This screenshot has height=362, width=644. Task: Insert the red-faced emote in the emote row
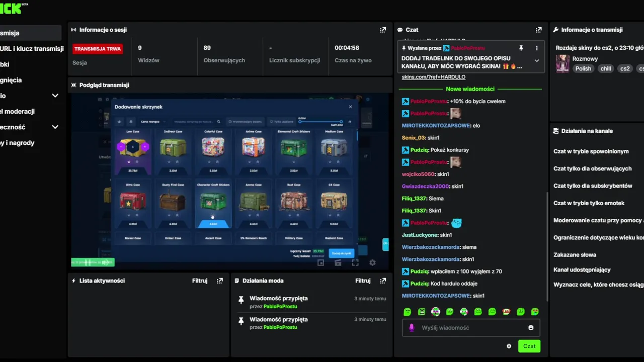click(x=507, y=312)
